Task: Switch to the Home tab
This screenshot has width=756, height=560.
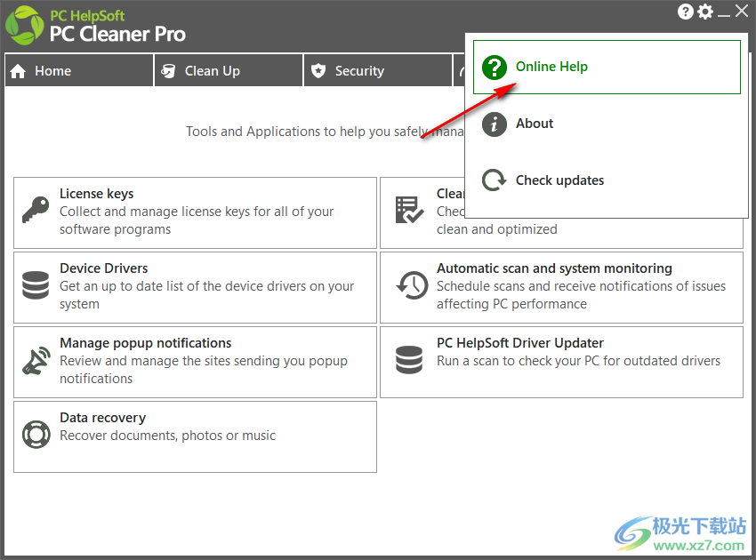Action: pos(79,70)
